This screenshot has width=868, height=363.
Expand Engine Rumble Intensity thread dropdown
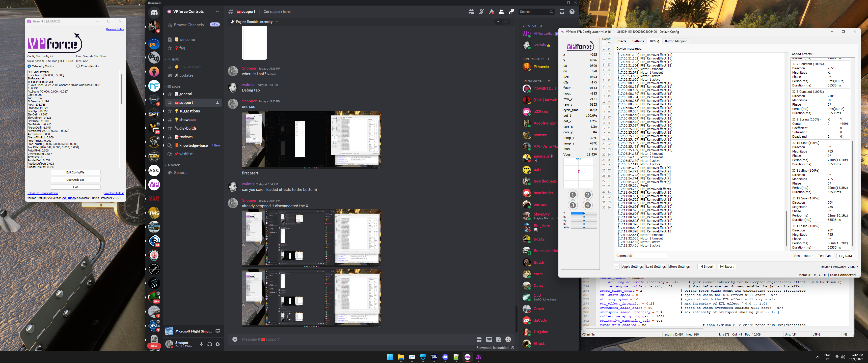click(277, 22)
